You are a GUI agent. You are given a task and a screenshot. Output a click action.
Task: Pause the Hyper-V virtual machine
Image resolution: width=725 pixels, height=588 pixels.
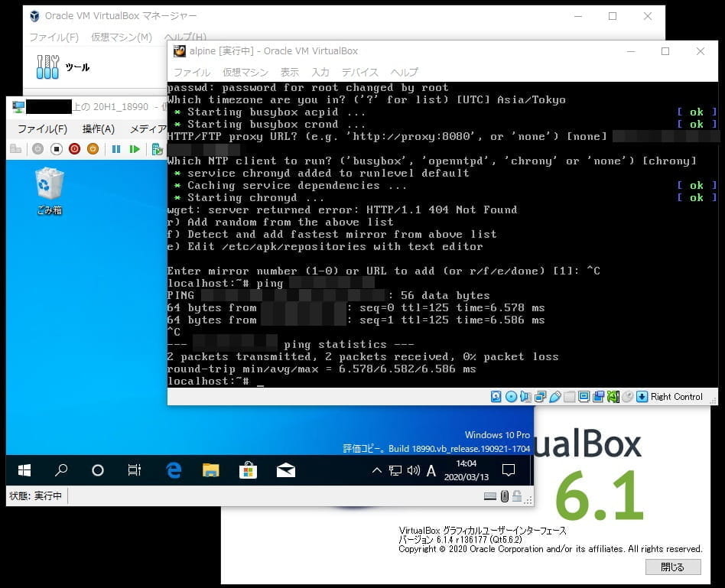[x=116, y=149]
